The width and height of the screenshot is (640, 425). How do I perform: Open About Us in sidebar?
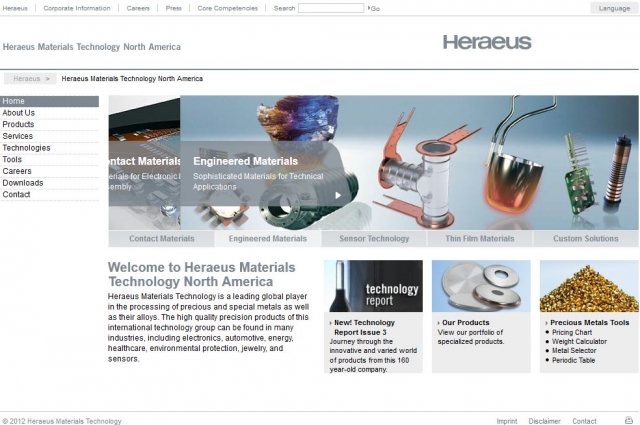pos(49,113)
